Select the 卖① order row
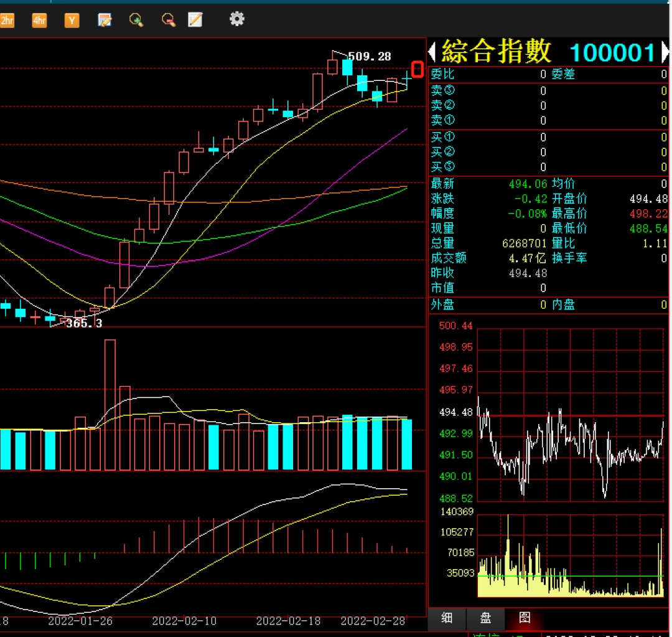This screenshot has width=672, height=637. 549,121
